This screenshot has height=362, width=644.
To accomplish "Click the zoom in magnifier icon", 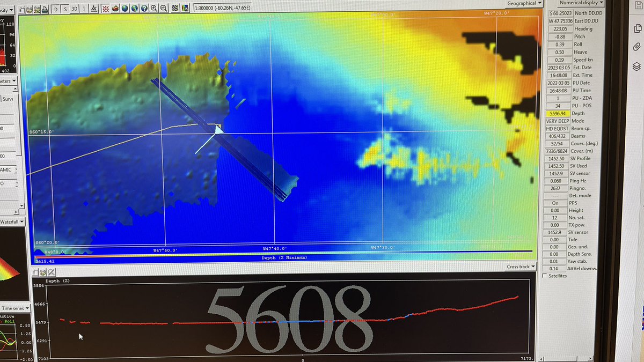I will point(154,9).
